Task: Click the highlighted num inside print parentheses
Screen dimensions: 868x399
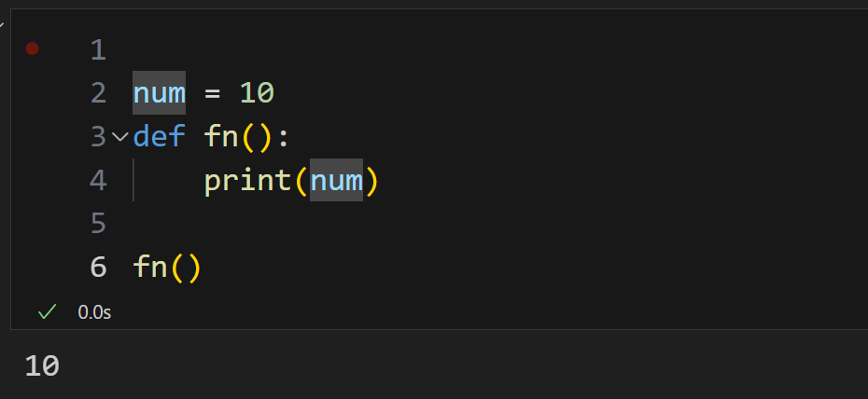Action: pos(336,180)
